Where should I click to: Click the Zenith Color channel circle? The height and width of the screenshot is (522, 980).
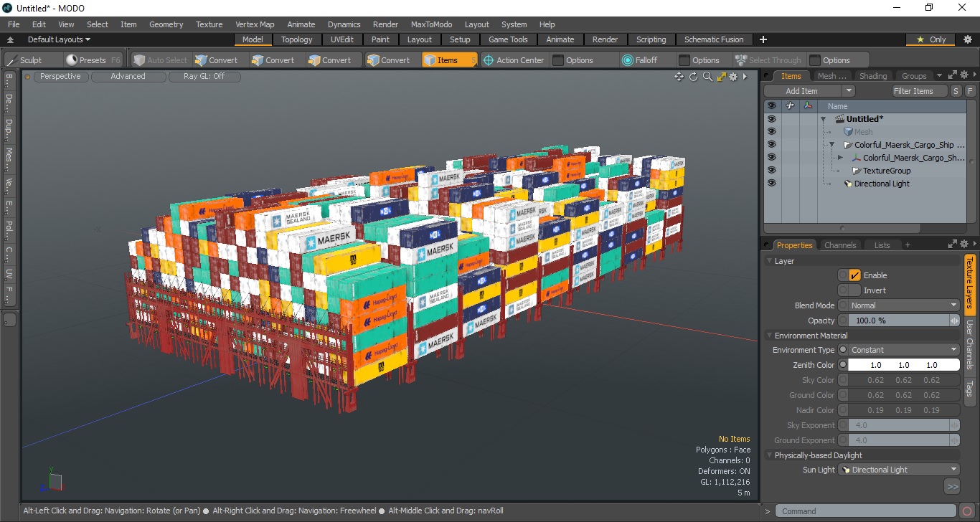(843, 365)
